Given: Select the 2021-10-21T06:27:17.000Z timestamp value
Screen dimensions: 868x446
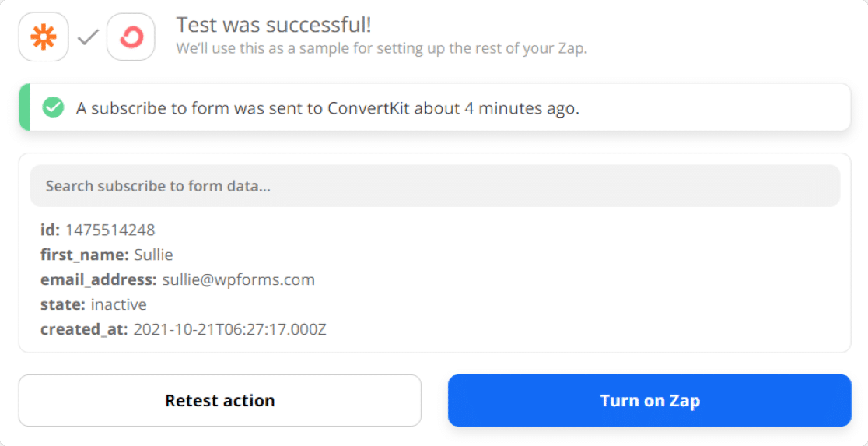Looking at the screenshot, I should pyautogui.click(x=229, y=330).
